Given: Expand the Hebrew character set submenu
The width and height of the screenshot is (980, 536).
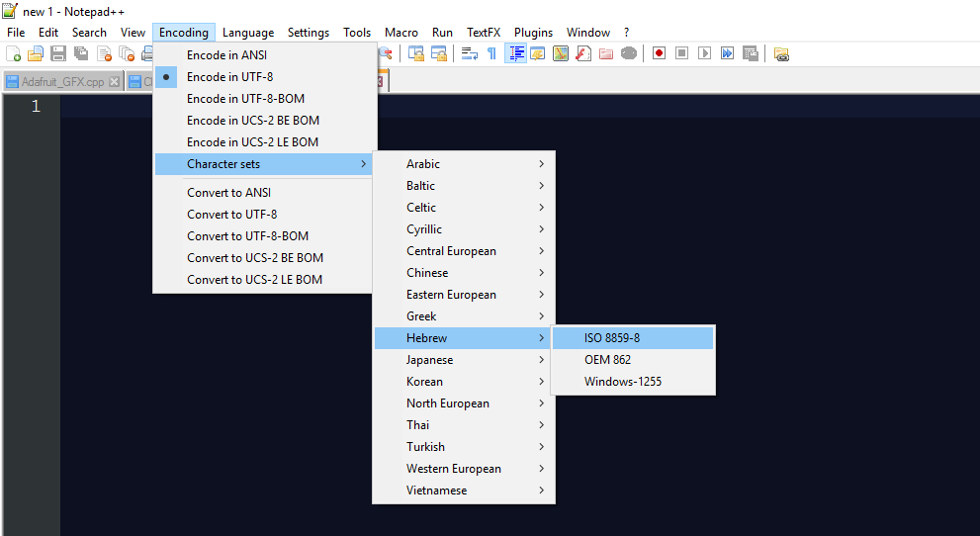Looking at the screenshot, I should [x=463, y=338].
